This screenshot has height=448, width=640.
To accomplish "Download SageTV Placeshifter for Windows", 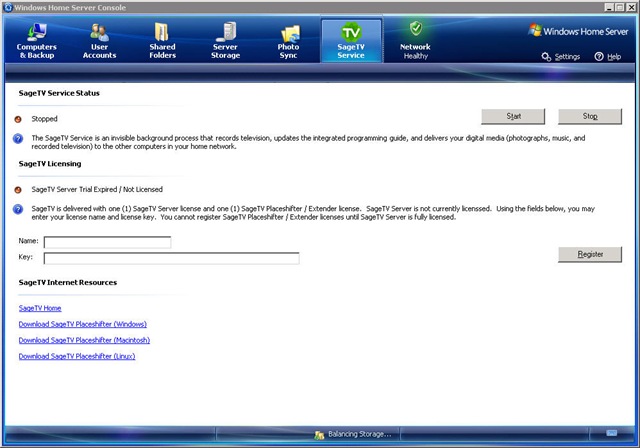I will (x=83, y=324).
